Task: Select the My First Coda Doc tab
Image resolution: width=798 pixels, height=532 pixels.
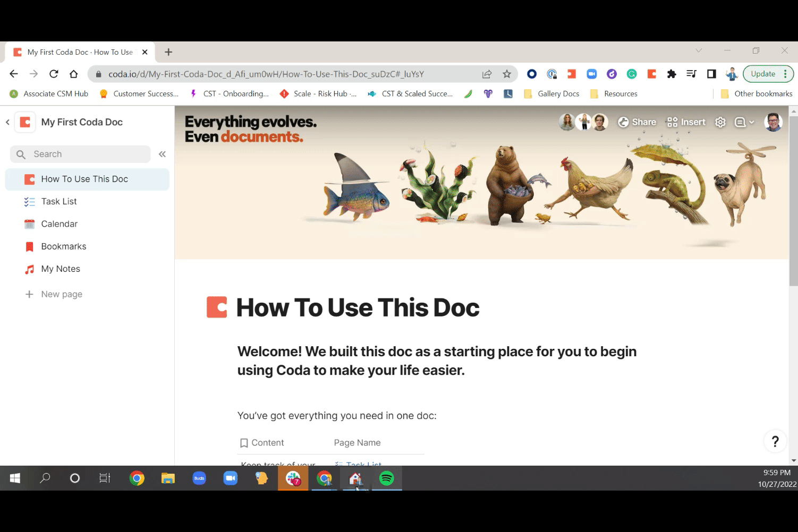Action: point(80,52)
